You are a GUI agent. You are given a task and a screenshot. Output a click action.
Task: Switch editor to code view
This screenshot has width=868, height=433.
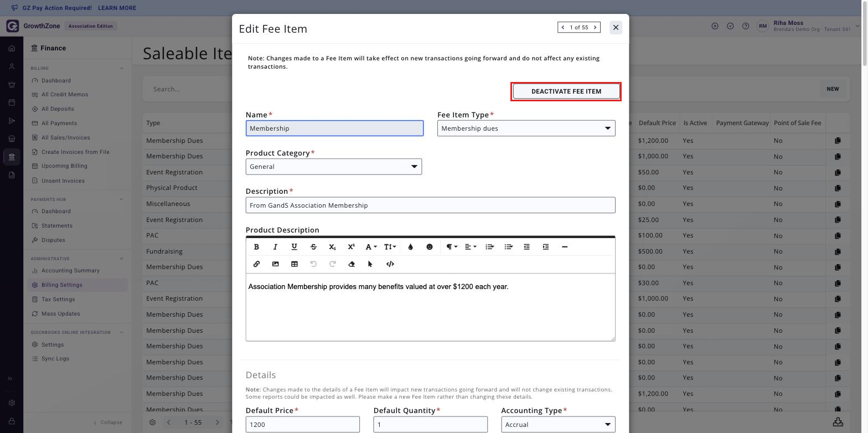(390, 264)
